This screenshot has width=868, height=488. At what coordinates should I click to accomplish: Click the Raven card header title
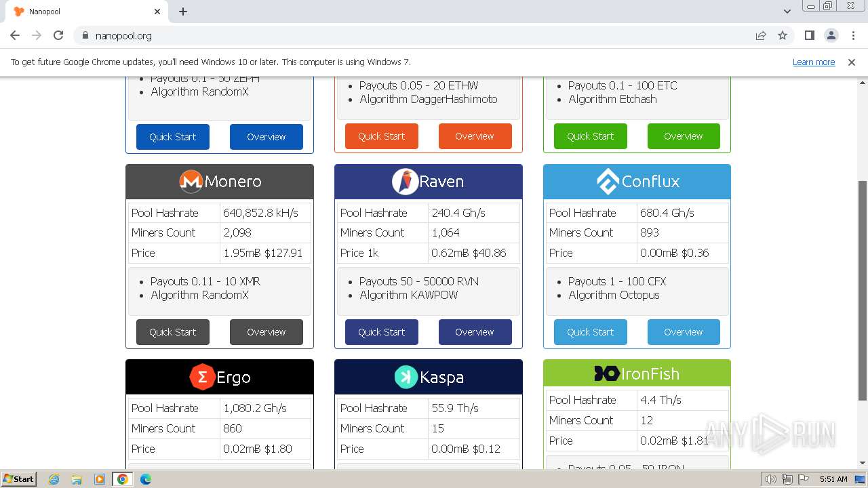[441, 182]
